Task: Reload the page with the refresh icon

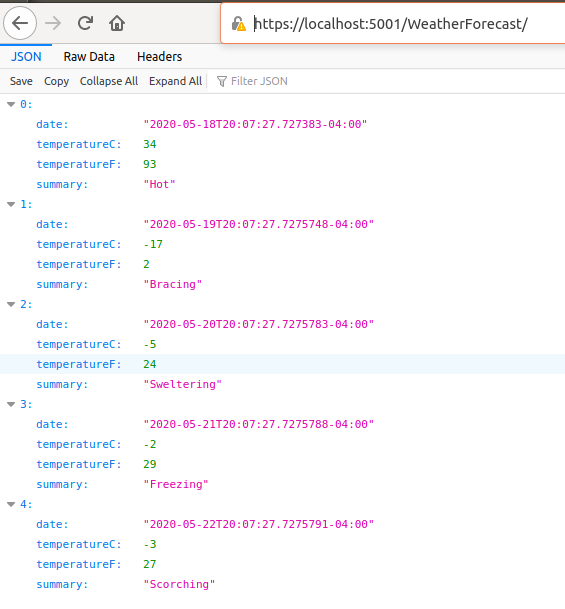Action: point(85,23)
